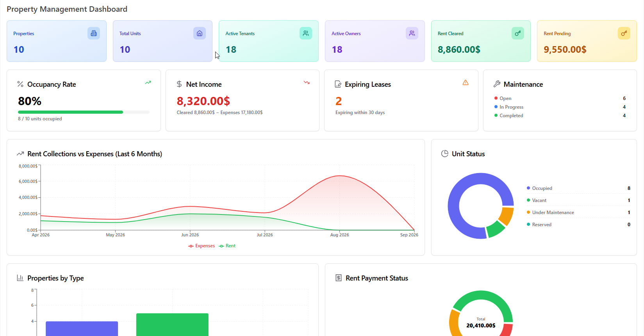Image resolution: width=644 pixels, height=336 pixels.
Task: Click the orange Under Maintenance donut segment
Action: pyautogui.click(x=507, y=216)
